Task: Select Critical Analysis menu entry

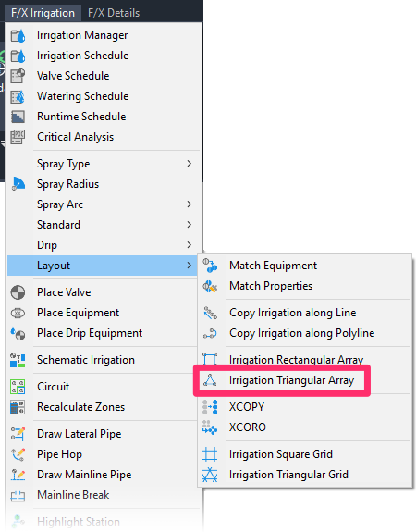Action: 103,137
